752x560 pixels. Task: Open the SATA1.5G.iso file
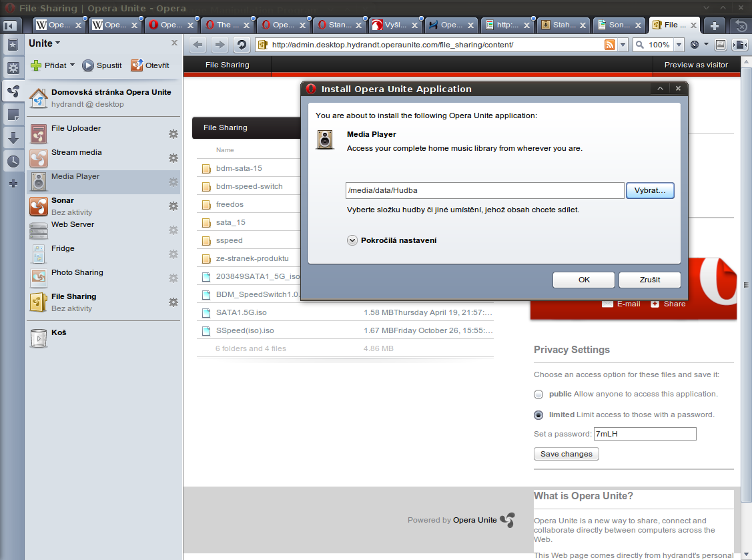tap(242, 313)
